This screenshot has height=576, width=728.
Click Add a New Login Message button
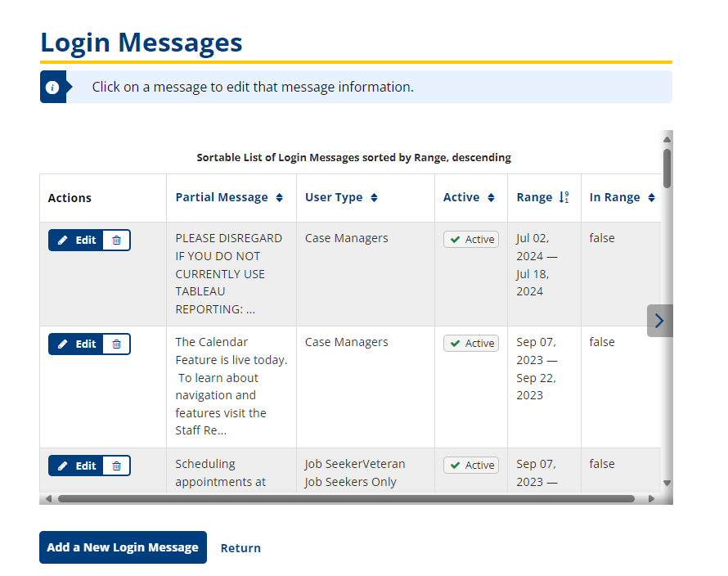pyautogui.click(x=123, y=547)
